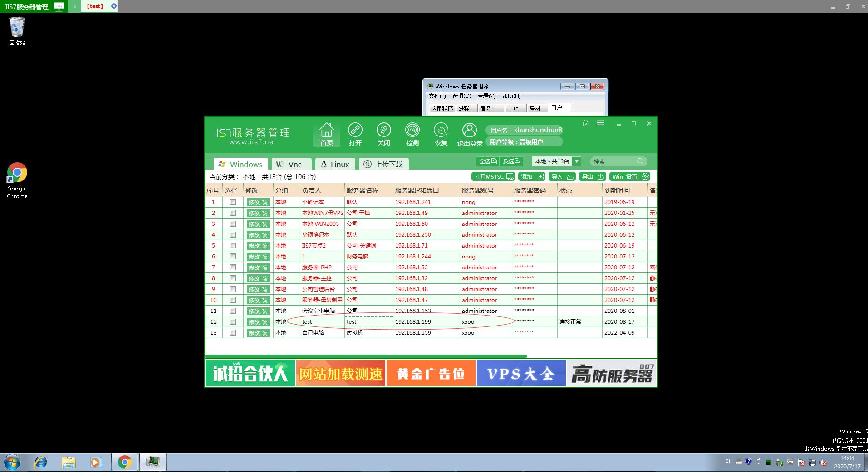
Task: Sort by 到期时间 column header
Action: (625, 190)
